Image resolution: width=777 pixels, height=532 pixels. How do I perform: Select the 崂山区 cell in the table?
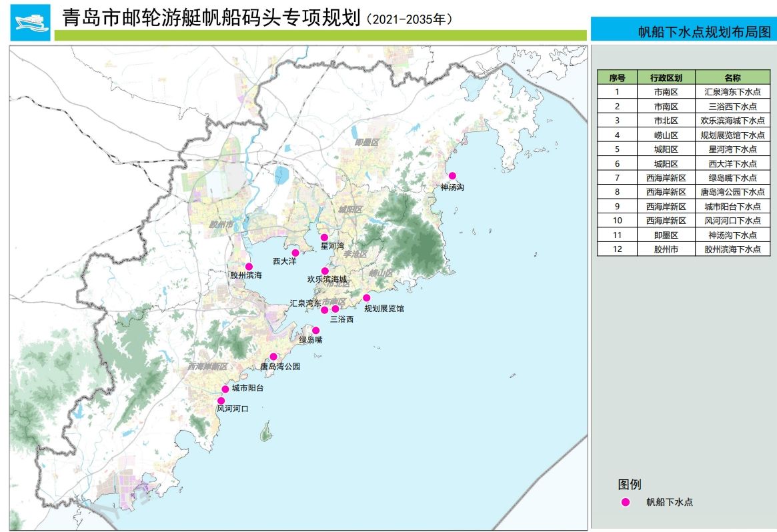(666, 135)
